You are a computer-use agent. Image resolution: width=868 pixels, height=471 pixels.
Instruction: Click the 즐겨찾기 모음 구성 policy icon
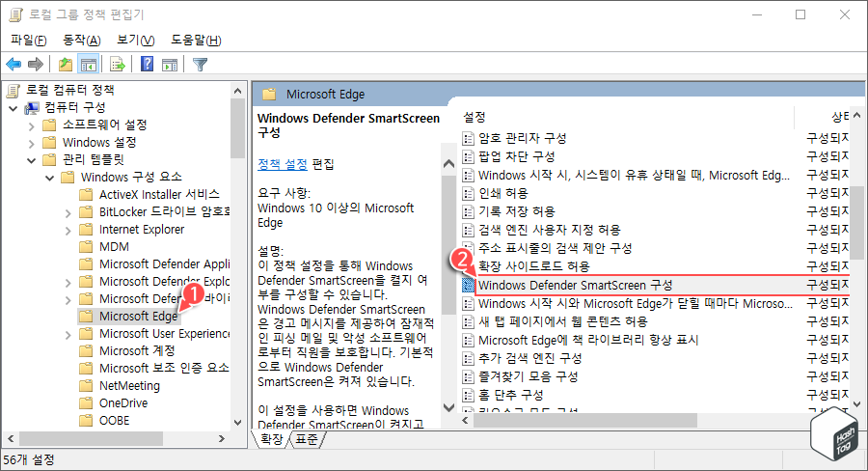[469, 376]
